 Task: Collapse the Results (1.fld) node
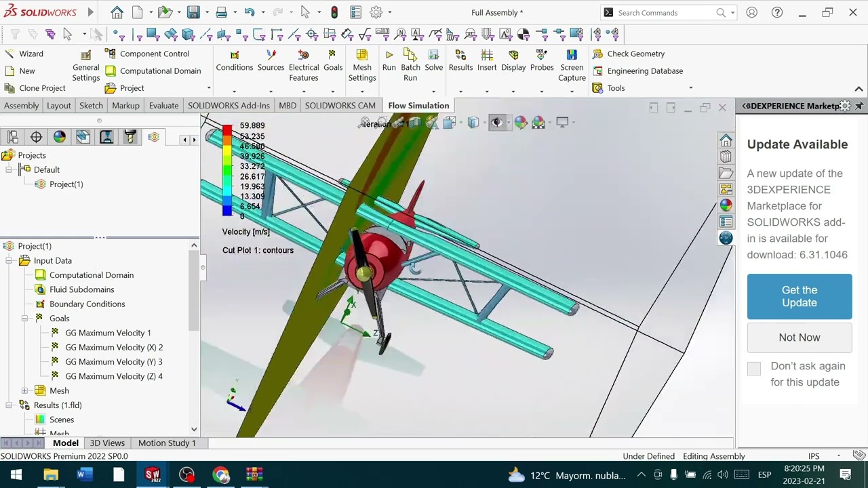pos(9,405)
